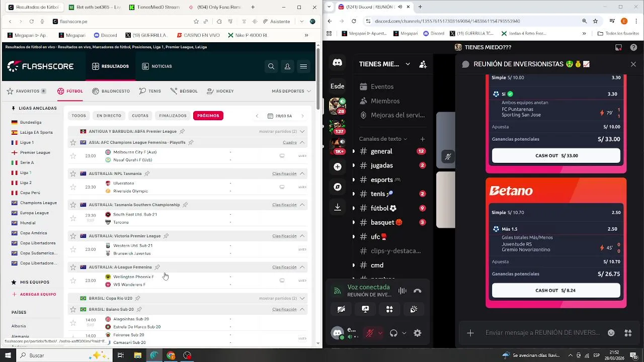Open Flashscore search magnifier icon
Screen dimensions: 644x362
click(271, 66)
